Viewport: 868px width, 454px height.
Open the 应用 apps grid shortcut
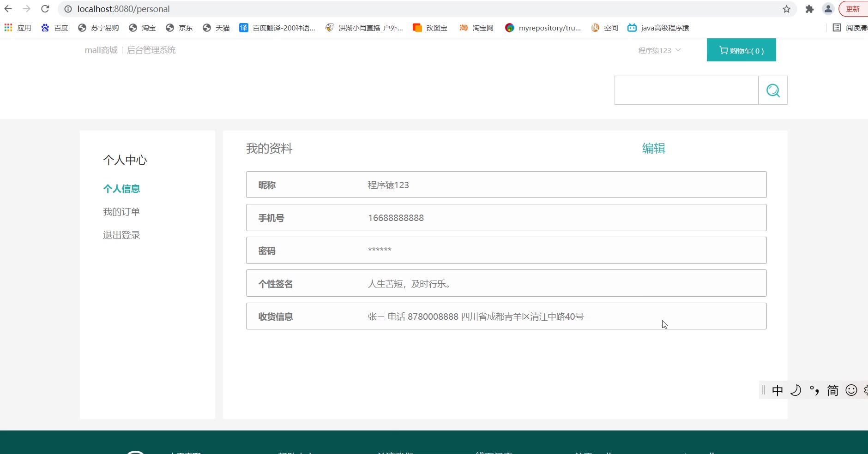click(x=18, y=28)
